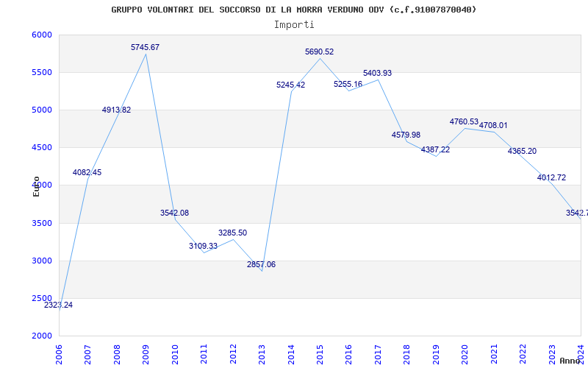Select the 5255.16 data label
This screenshot has height=368, width=588.
point(348,84)
